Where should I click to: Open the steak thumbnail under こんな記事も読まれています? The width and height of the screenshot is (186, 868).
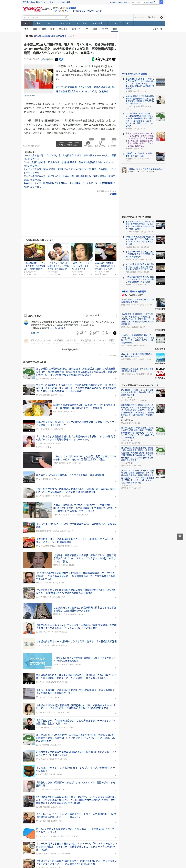click(x=34, y=252)
